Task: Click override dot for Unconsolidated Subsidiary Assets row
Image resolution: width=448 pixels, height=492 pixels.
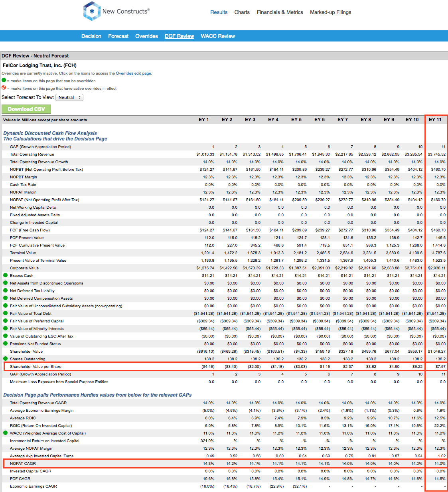Action: click(x=6, y=306)
